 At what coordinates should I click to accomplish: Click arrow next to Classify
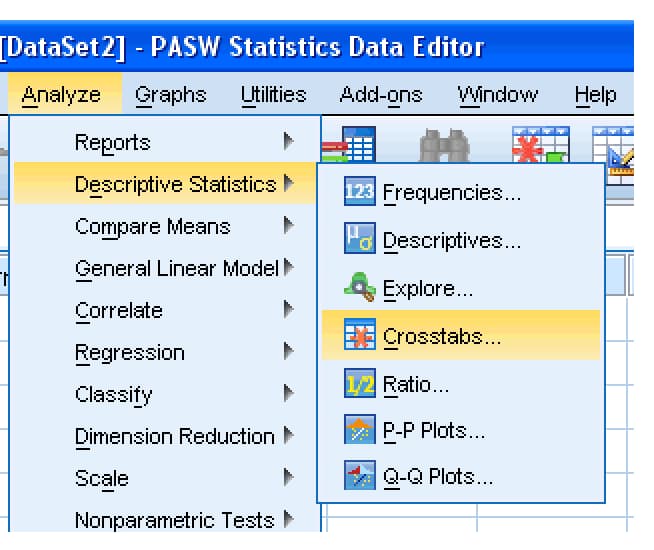(289, 393)
